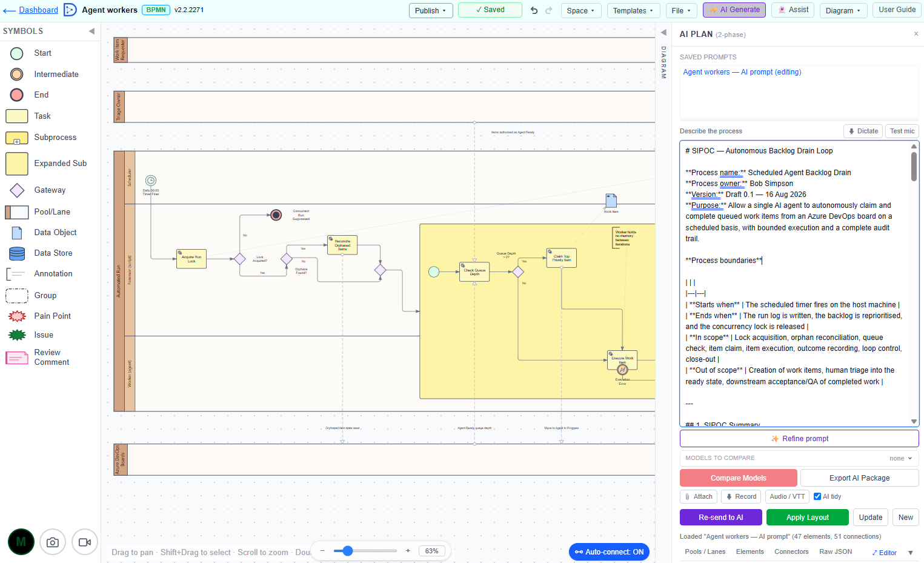Click the Dictate button
Image resolution: width=924 pixels, height=563 pixels.
pyautogui.click(x=863, y=131)
